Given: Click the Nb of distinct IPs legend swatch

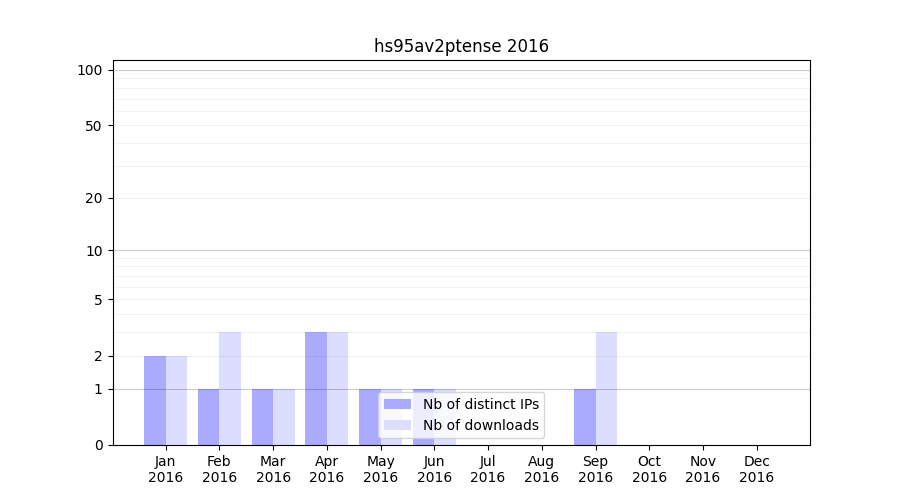Looking at the screenshot, I should click(397, 404).
